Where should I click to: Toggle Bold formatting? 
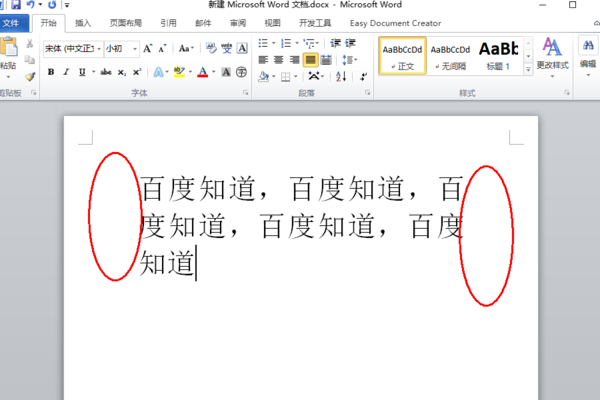51,72
